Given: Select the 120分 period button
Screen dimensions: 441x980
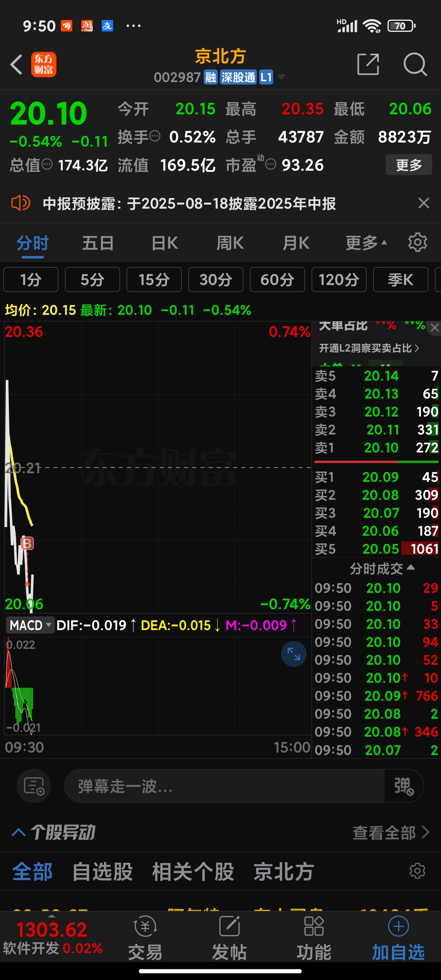Looking at the screenshot, I should tap(339, 280).
